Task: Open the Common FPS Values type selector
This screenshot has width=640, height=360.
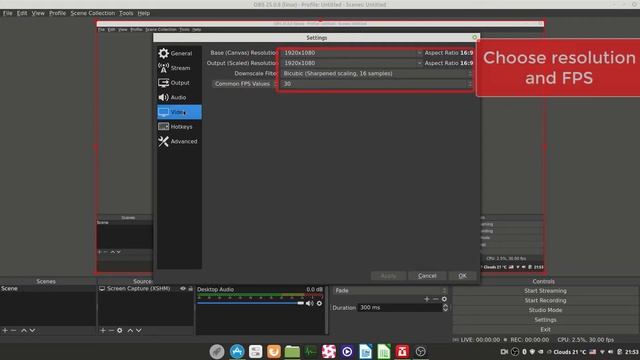Action: pyautogui.click(x=244, y=84)
